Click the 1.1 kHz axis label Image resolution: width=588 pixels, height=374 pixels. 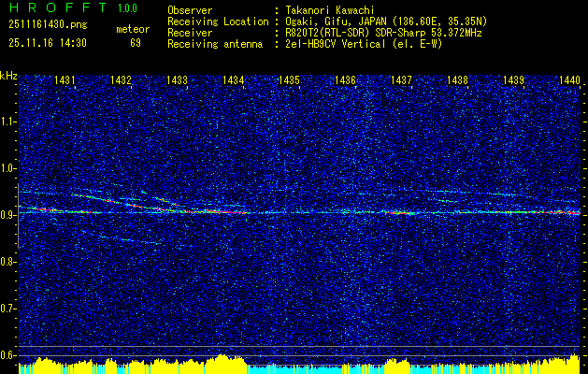pos(8,122)
